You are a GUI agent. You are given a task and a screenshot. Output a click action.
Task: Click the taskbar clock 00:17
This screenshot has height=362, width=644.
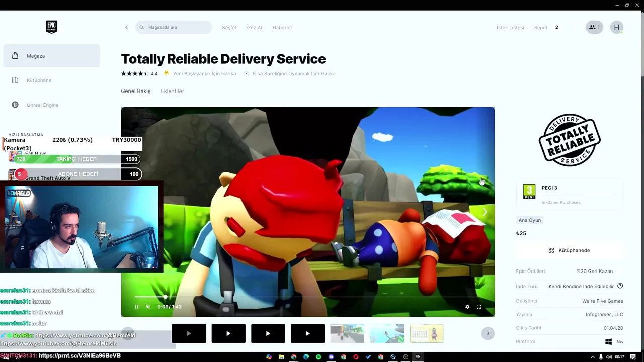click(x=619, y=357)
